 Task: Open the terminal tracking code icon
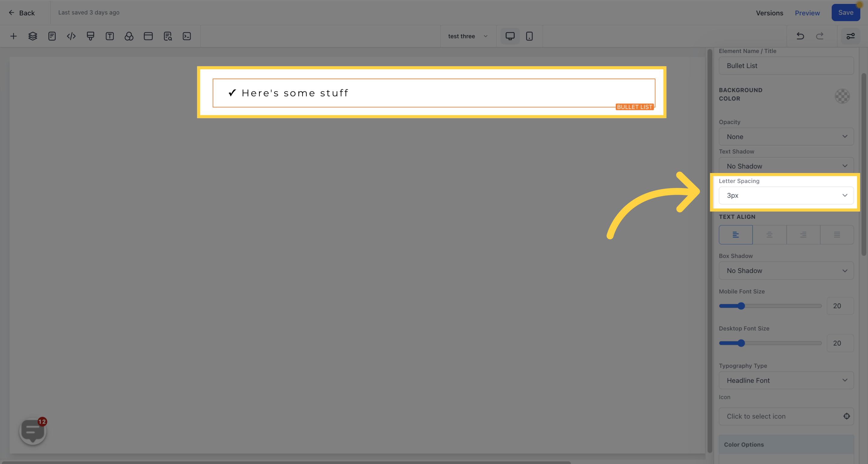[187, 36]
